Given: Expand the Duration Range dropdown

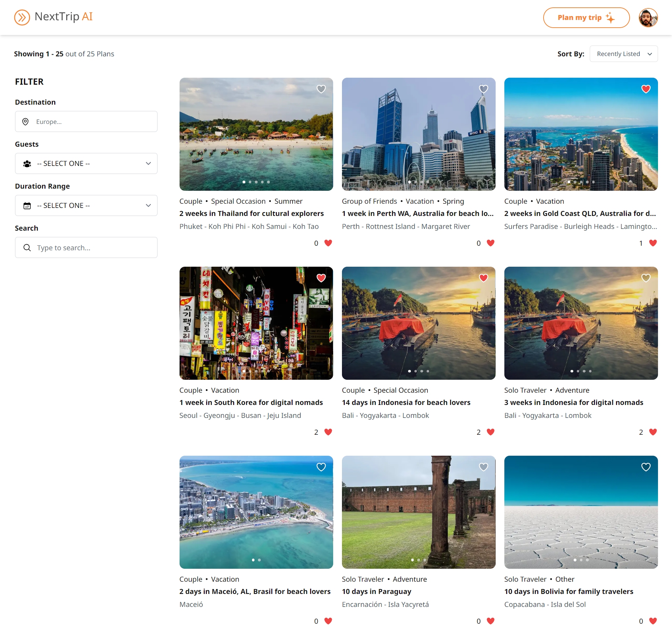Looking at the screenshot, I should (86, 205).
